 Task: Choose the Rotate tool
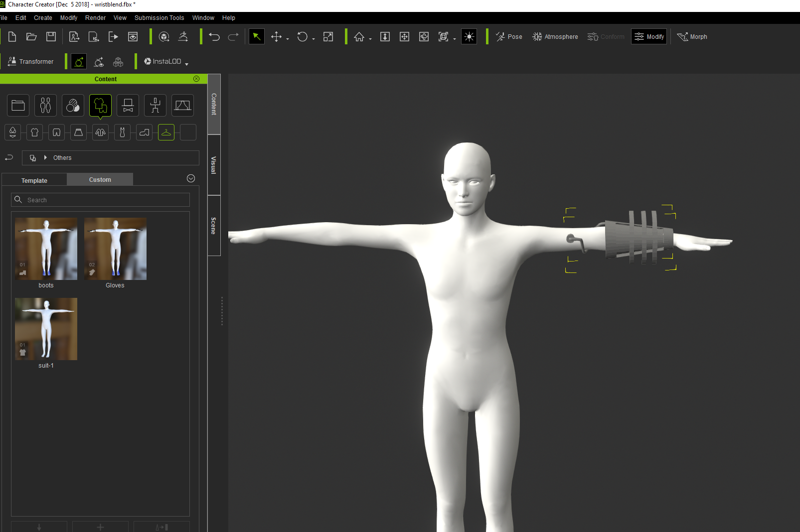pos(302,36)
